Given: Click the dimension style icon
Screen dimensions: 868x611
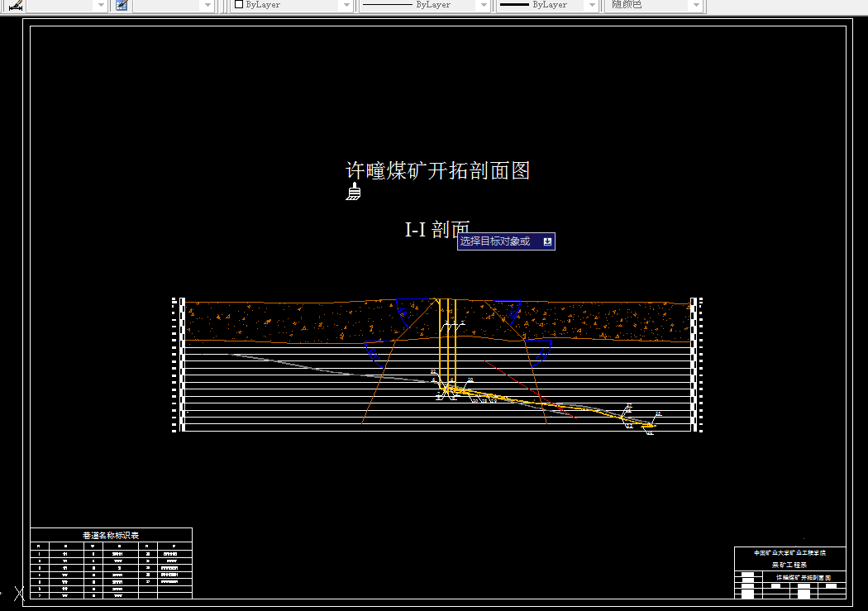Looking at the screenshot, I should pyautogui.click(x=16, y=6).
